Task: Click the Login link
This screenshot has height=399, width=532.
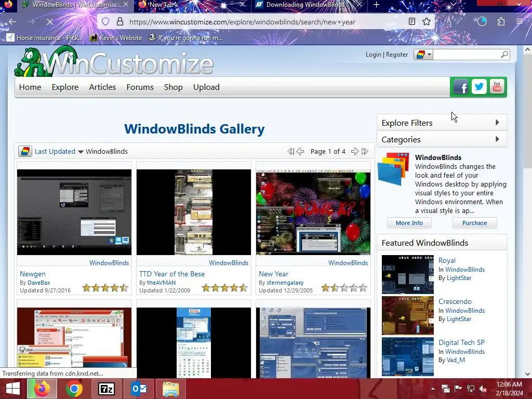Action: (x=373, y=55)
